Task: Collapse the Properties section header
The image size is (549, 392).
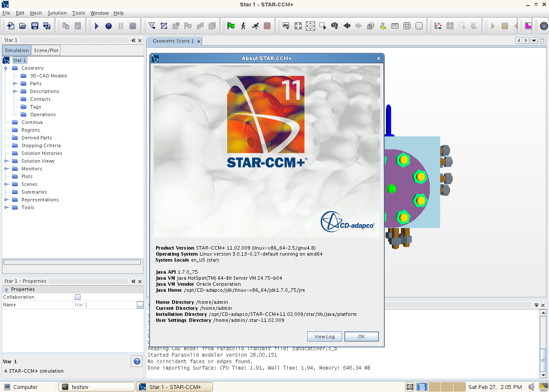Action: click(x=6, y=290)
